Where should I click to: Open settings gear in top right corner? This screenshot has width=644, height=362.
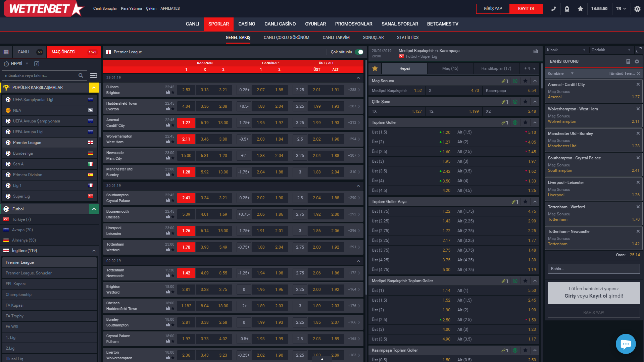tap(637, 9)
